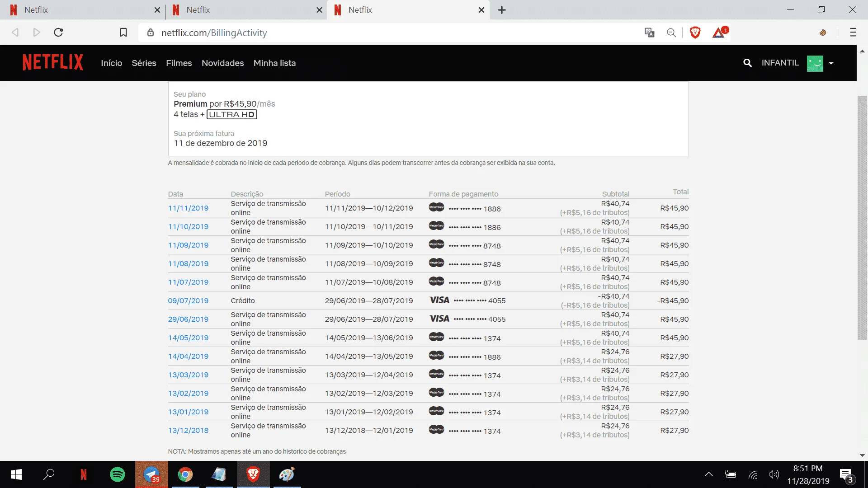Show hidden system tray icons

click(x=708, y=474)
